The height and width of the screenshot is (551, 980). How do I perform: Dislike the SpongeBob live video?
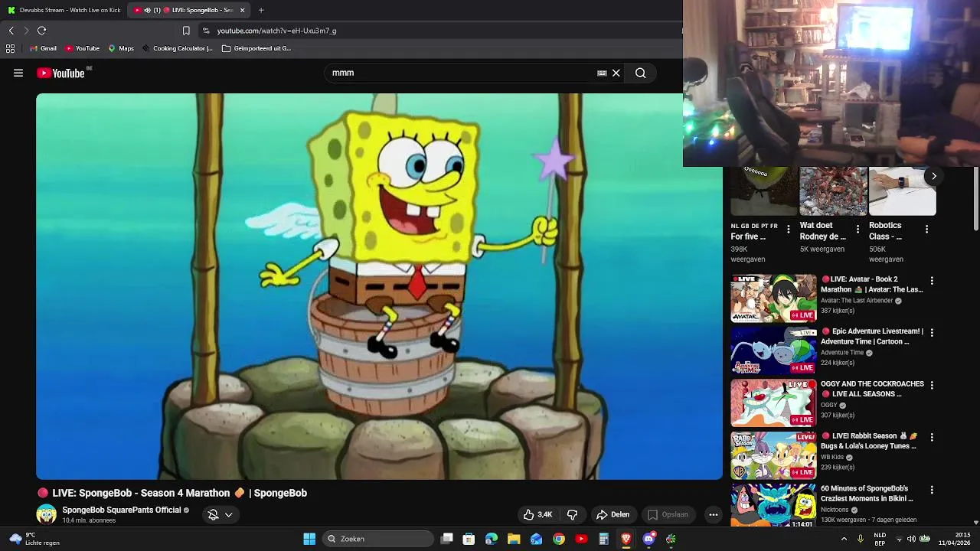click(x=572, y=514)
